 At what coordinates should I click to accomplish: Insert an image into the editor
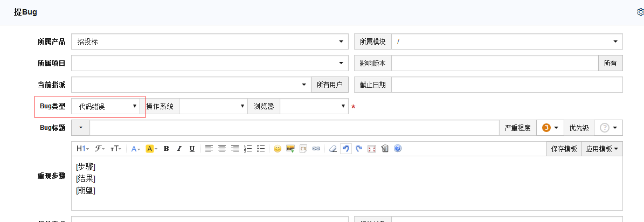click(290, 149)
